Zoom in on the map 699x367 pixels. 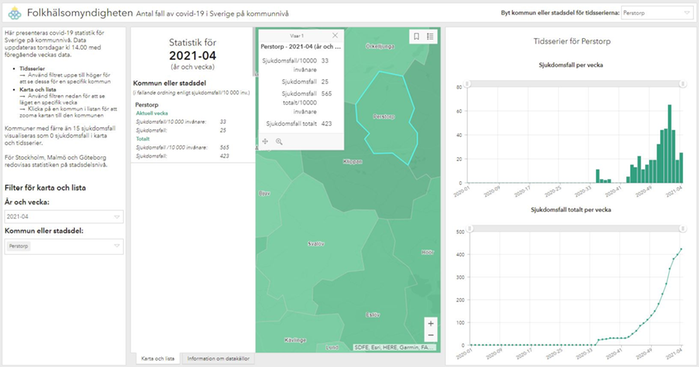(x=431, y=324)
